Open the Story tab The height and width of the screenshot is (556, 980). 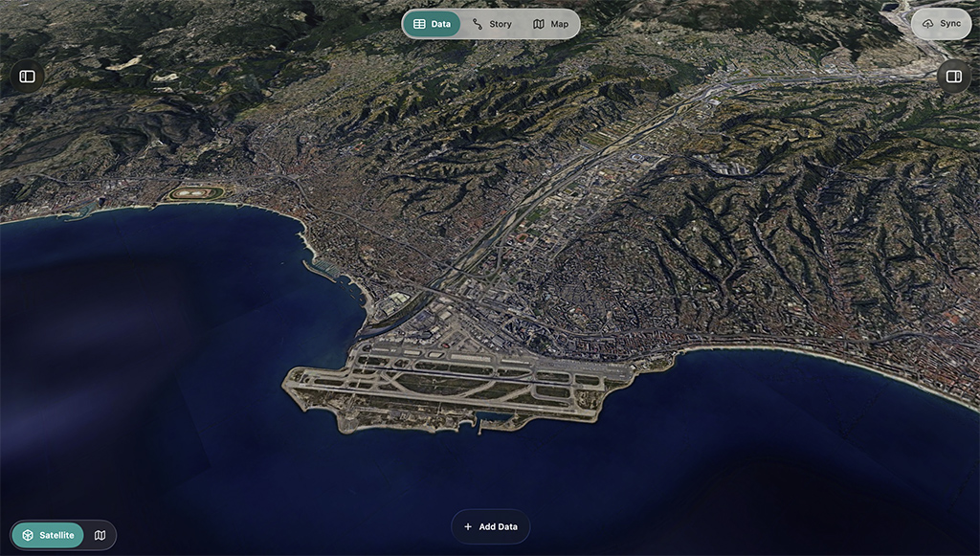point(492,24)
